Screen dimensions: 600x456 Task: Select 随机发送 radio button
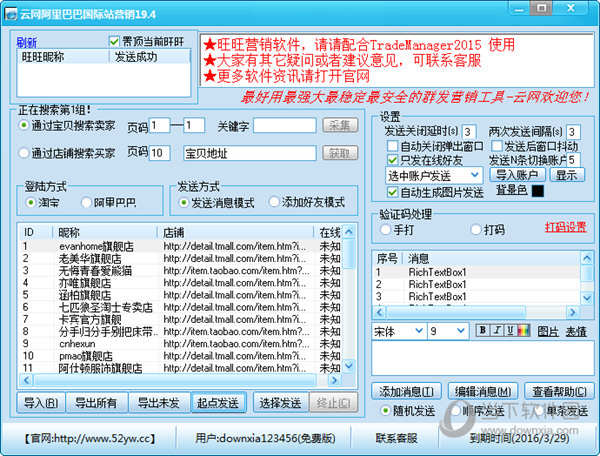click(385, 411)
